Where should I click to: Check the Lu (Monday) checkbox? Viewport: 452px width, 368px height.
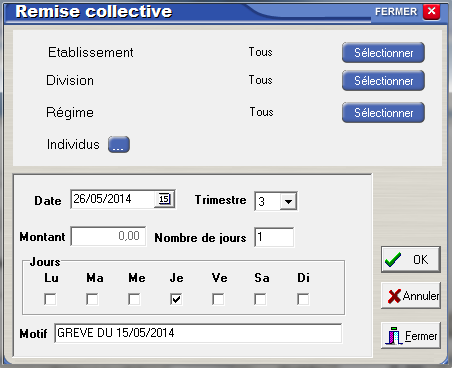tap(50, 299)
